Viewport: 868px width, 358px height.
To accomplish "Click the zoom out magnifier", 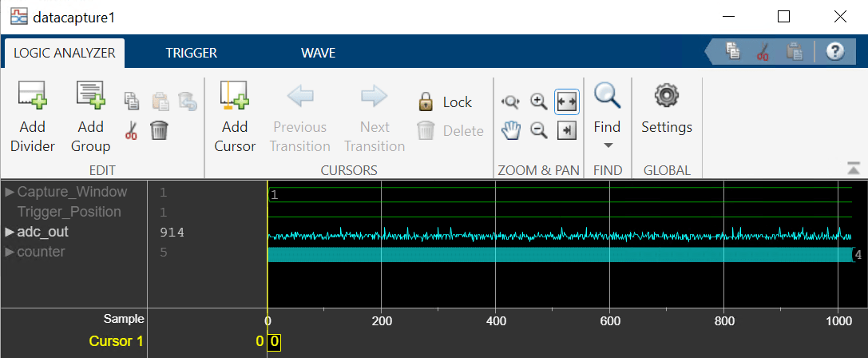I will tap(539, 131).
